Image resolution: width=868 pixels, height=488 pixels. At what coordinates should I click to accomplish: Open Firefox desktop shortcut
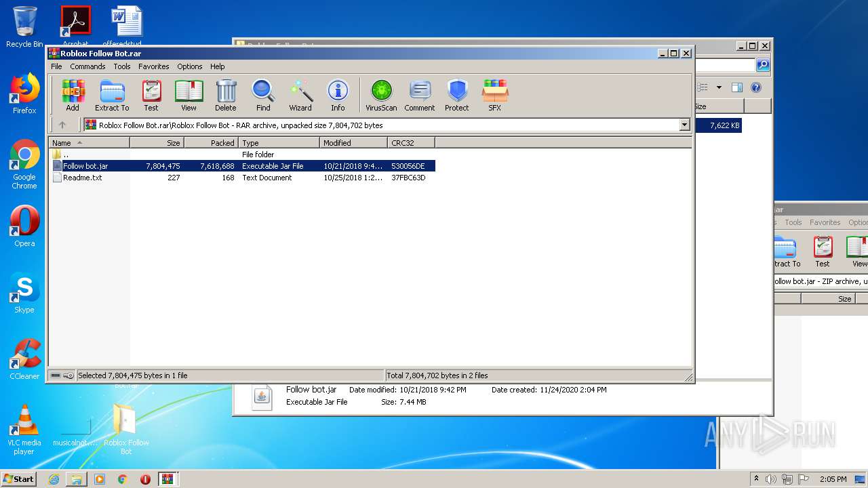(24, 94)
